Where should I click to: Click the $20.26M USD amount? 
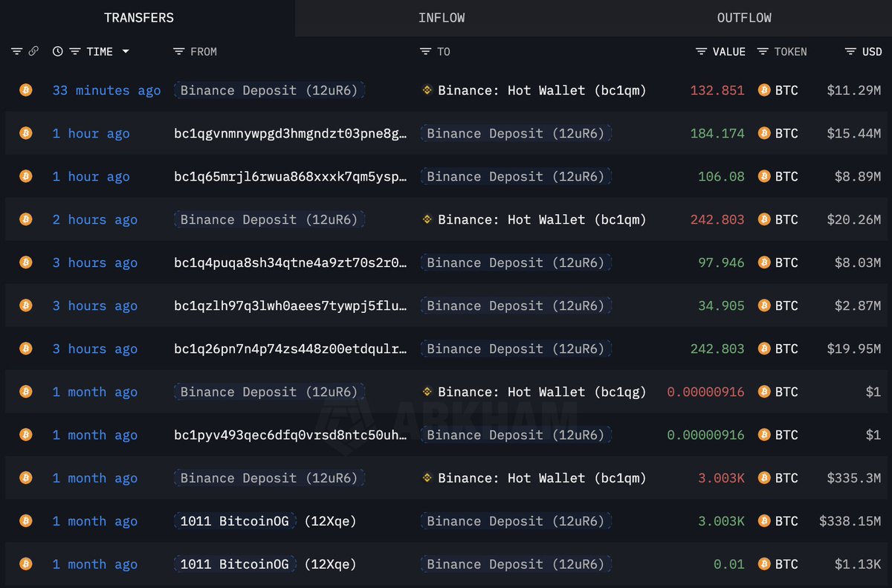pyautogui.click(x=854, y=219)
